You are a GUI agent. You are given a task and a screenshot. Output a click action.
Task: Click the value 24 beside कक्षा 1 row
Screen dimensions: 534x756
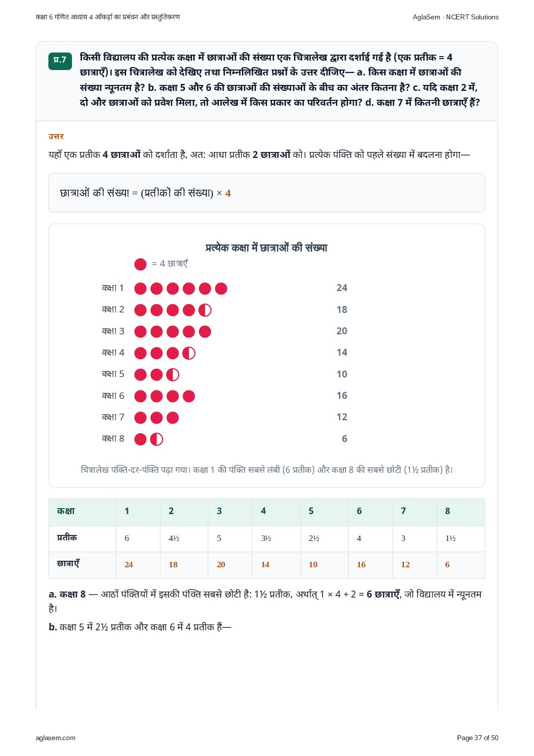pos(342,288)
